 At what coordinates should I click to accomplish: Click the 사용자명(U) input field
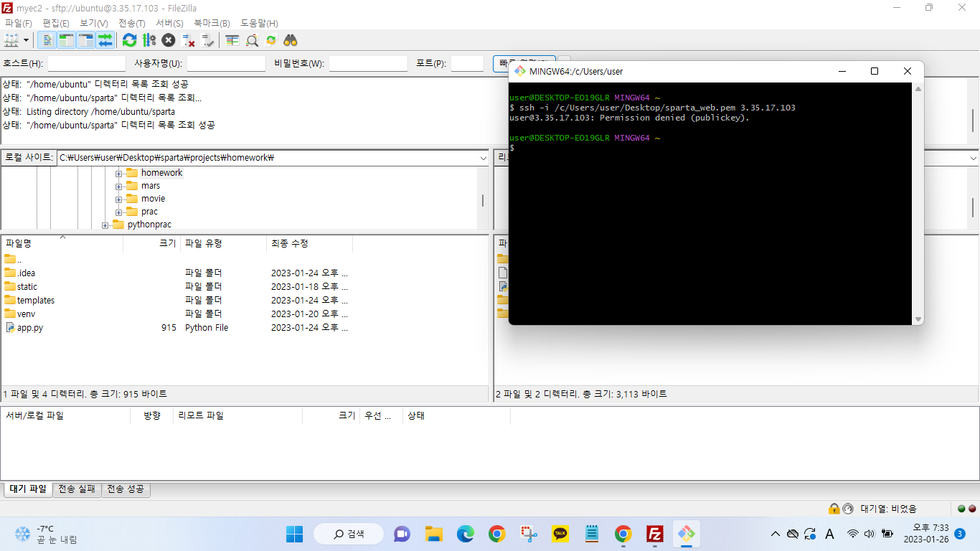tap(226, 63)
